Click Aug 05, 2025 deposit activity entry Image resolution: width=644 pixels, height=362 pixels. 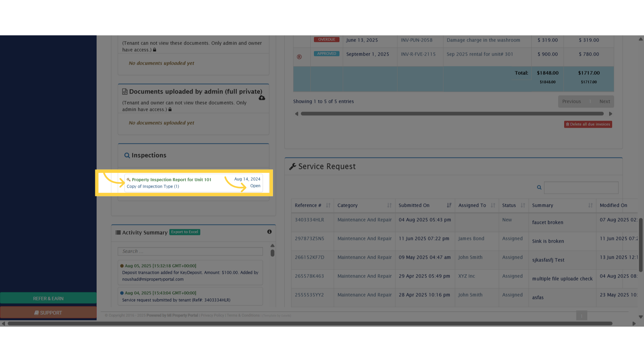(190, 273)
